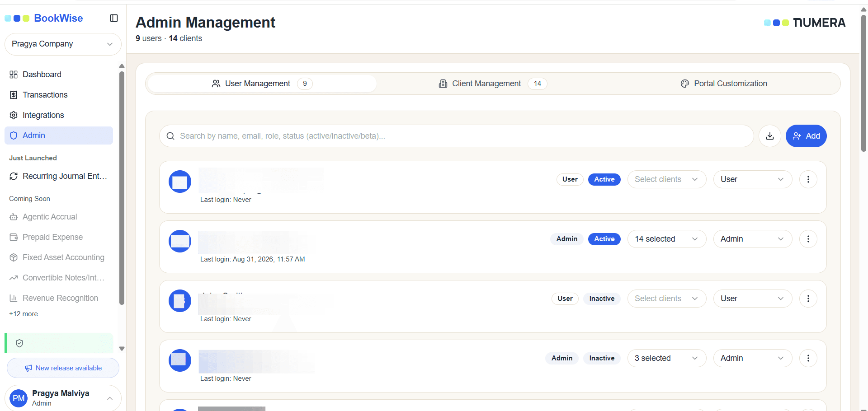Image resolution: width=868 pixels, height=411 pixels.
Task: Open Recurring Journal Entries item
Action: pyautogui.click(x=59, y=176)
